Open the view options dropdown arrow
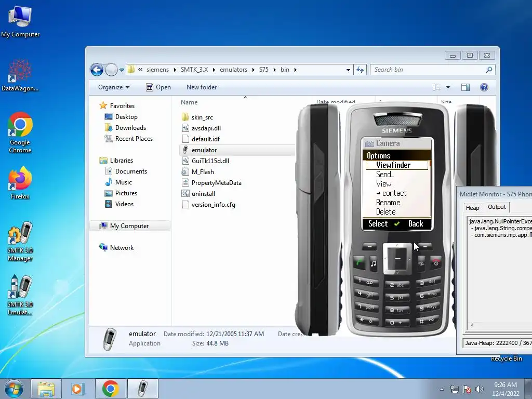532x399 pixels. (x=448, y=87)
